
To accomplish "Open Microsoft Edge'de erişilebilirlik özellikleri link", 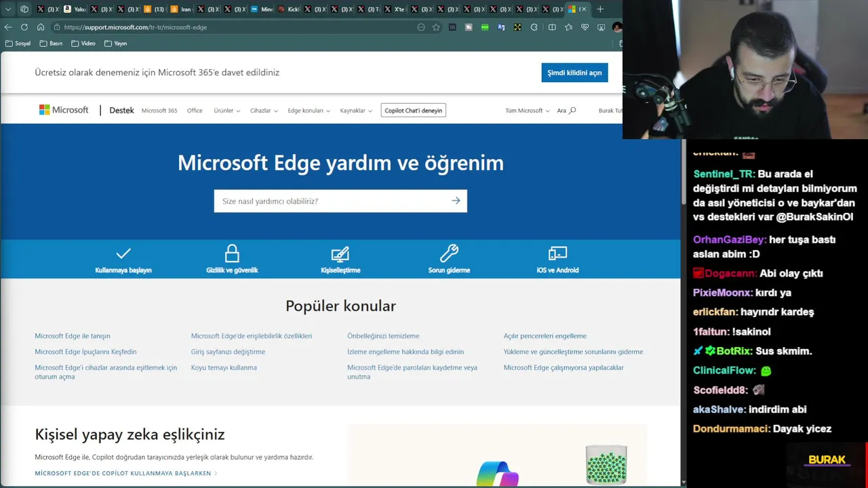I will [x=252, y=335].
